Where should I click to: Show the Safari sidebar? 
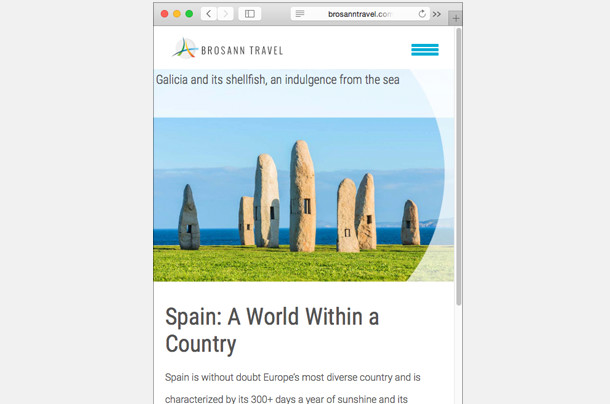[x=249, y=14]
